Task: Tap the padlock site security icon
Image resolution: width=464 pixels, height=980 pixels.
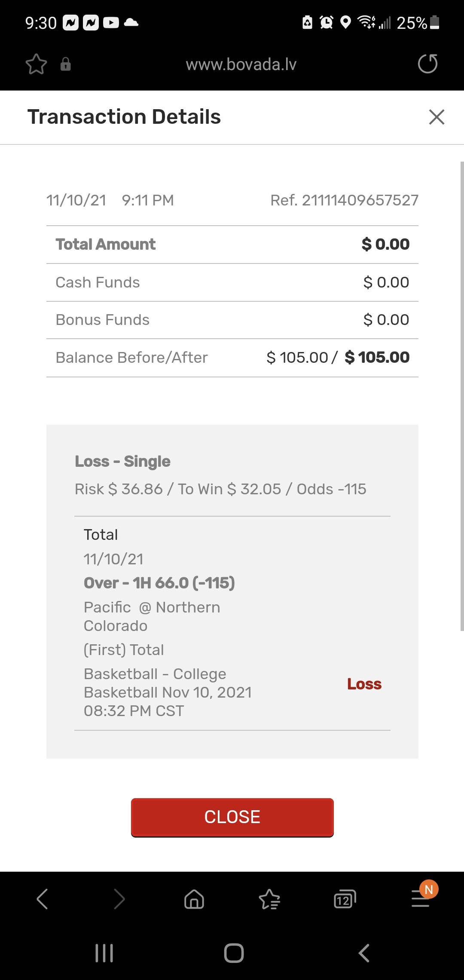Action: pos(65,64)
